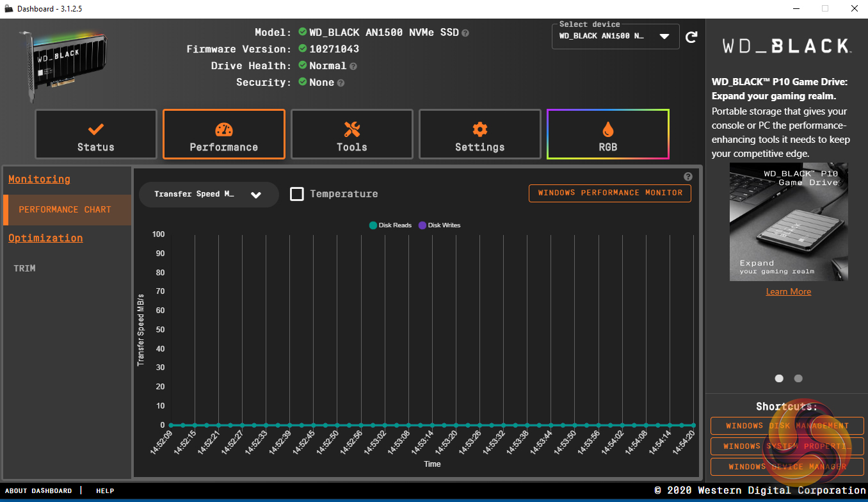
Task: Click the help icon beside Drive Health
Action: 353,66
